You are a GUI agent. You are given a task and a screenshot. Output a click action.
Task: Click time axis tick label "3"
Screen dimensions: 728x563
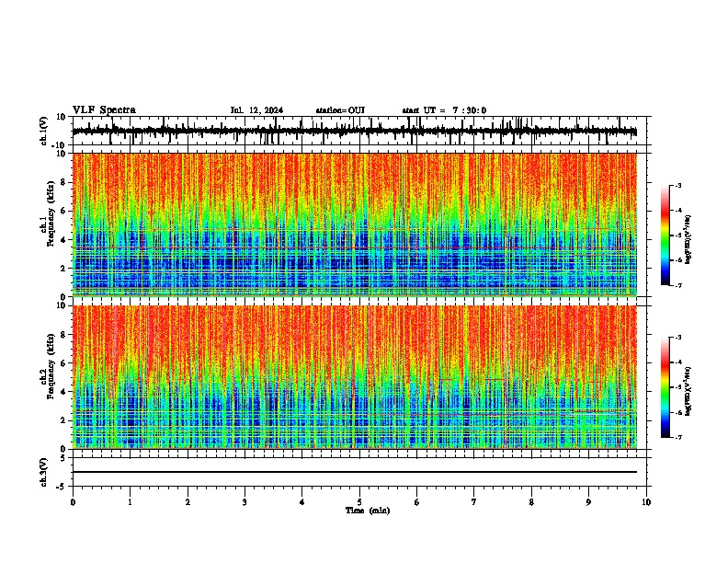click(245, 502)
